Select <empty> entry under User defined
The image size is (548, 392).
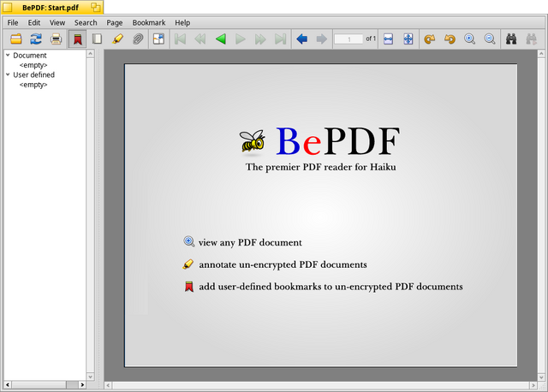pos(33,85)
